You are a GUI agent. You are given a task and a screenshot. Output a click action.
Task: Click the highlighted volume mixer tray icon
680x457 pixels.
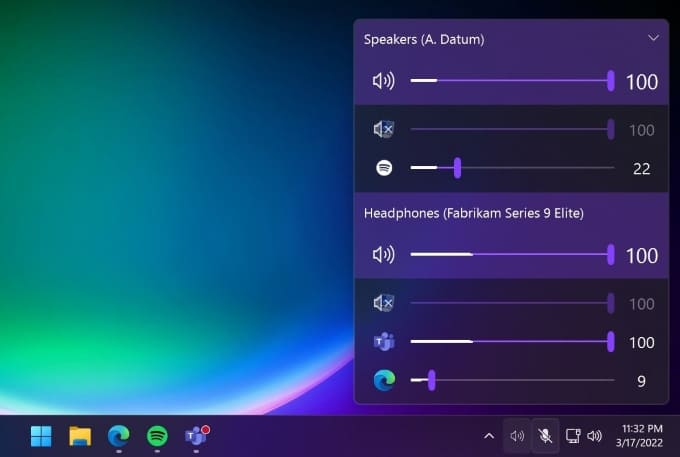pyautogui.click(x=517, y=436)
